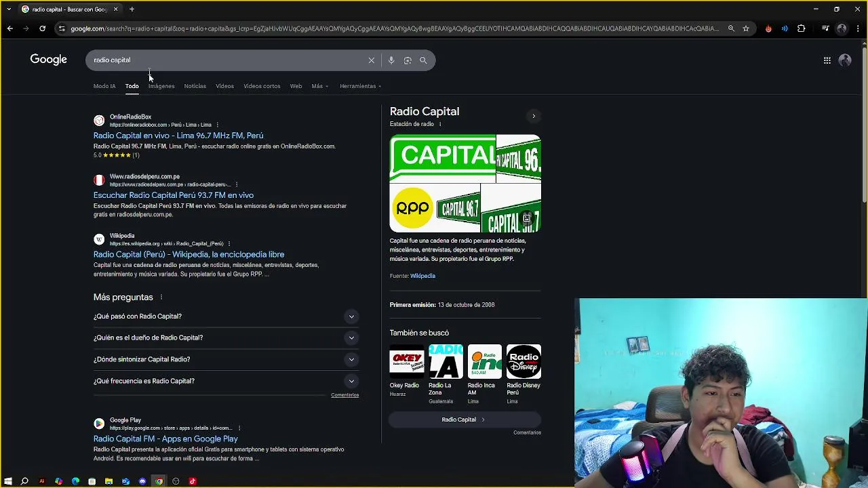Click the browser address bar URL
868x488 pixels.
pos(393,28)
